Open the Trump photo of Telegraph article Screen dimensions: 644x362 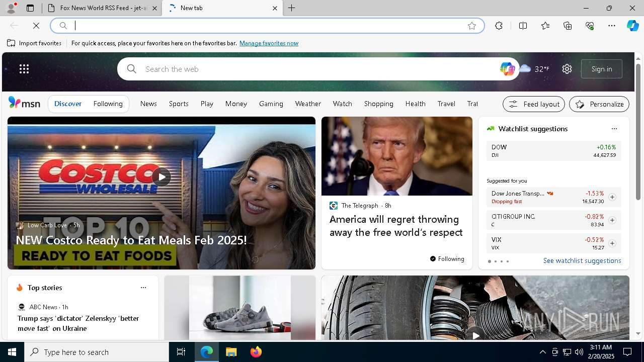[397, 156]
